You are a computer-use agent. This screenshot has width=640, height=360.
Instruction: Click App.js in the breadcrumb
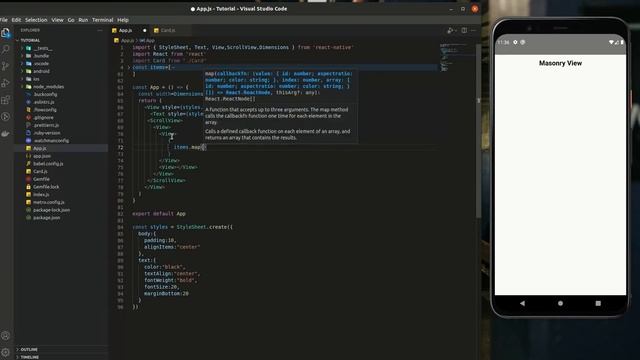(127, 41)
